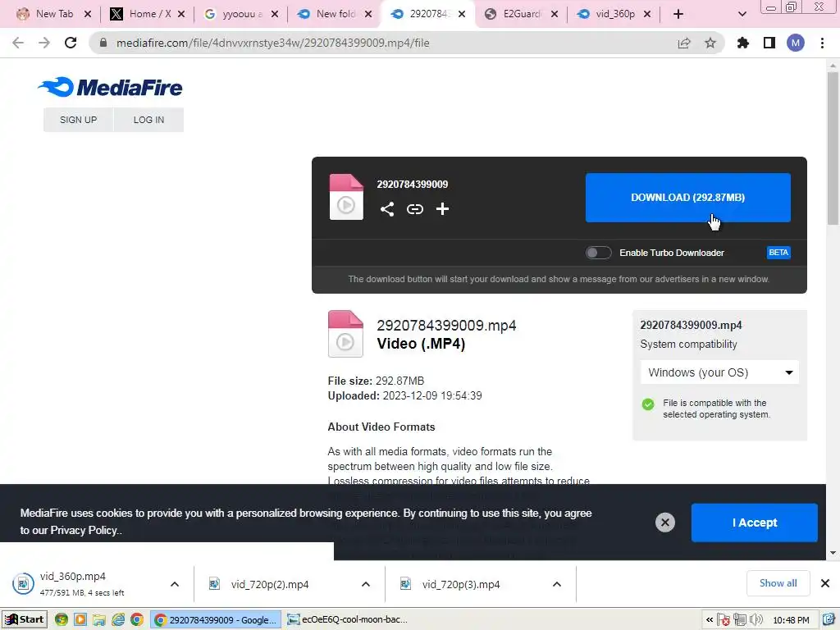Viewport: 840px width, 630px height.
Task: Click Show all downloads
Action: 778,583
